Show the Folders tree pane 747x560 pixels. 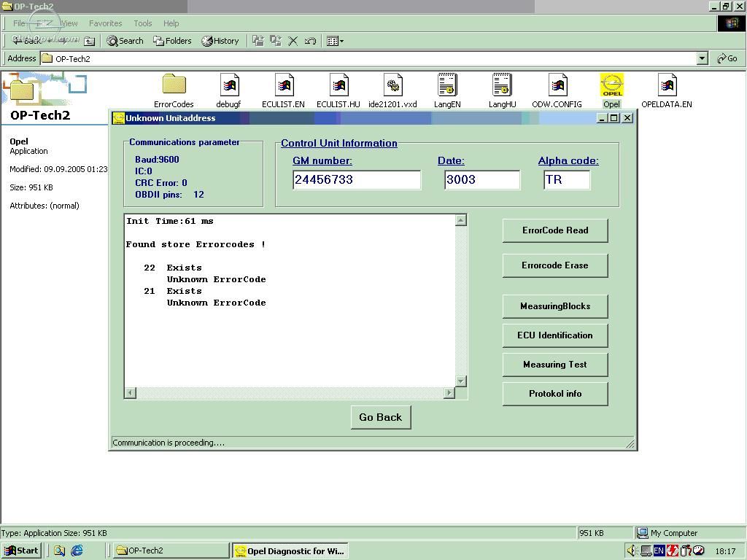pos(172,41)
